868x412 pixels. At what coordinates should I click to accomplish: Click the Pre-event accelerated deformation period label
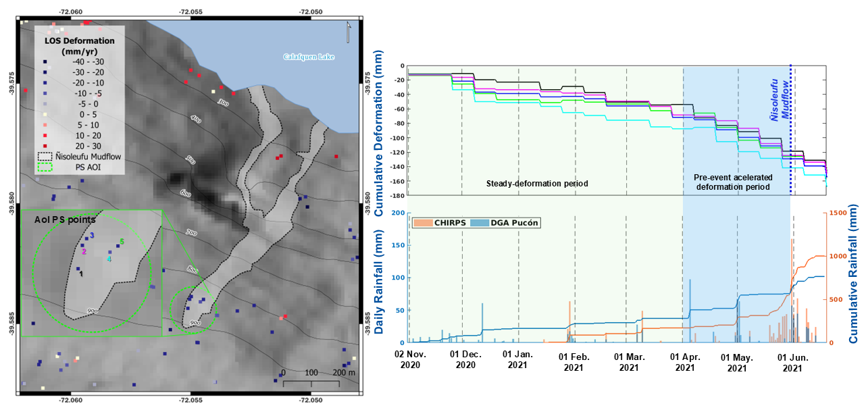732,182
